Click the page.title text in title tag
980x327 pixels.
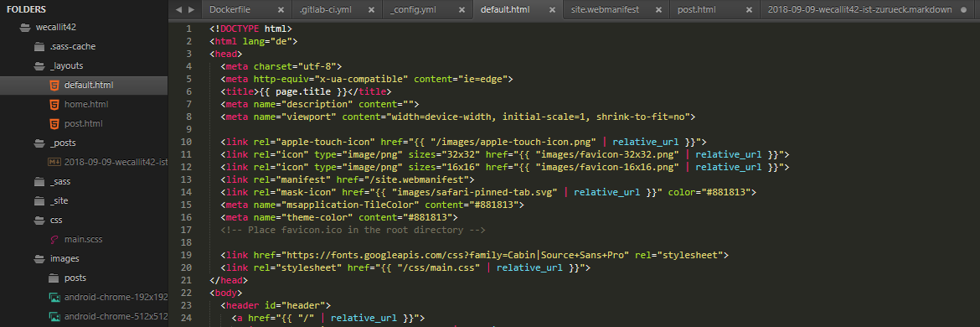pos(304,91)
